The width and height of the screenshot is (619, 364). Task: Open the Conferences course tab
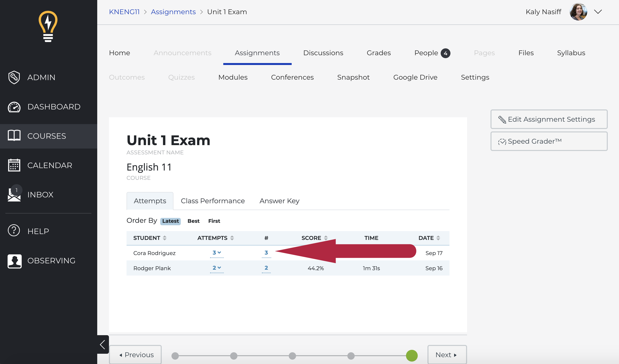point(292,77)
